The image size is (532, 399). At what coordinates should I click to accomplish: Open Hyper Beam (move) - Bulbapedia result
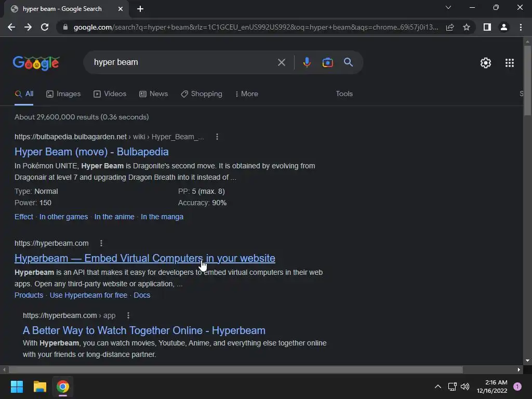pos(91,152)
